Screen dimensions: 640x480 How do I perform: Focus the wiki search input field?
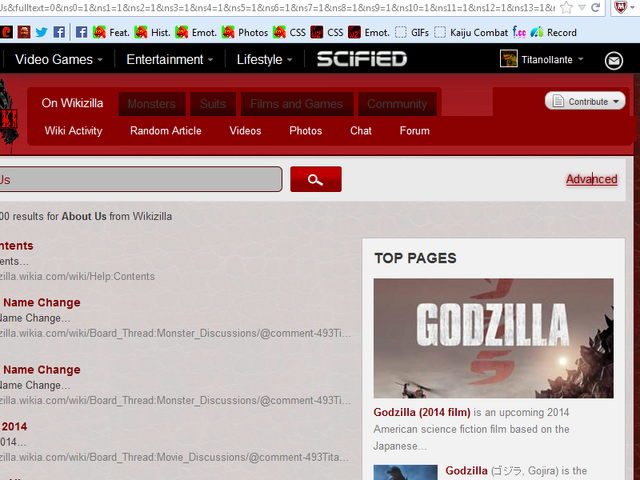tap(141, 179)
